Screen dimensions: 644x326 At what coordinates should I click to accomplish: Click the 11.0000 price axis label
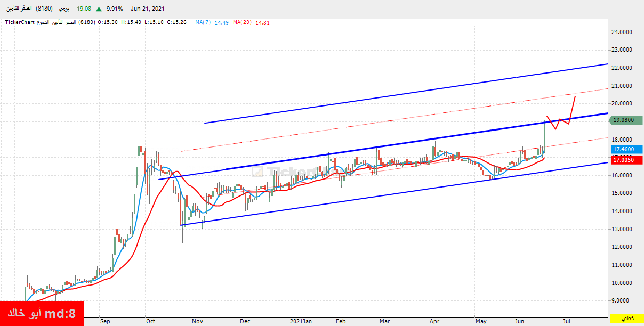622,265
